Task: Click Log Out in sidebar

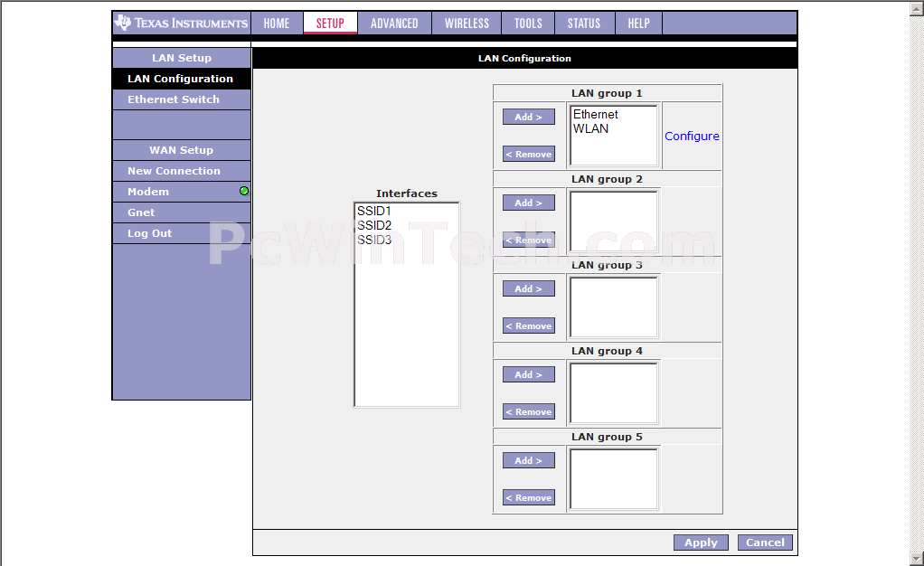Action: coord(149,233)
